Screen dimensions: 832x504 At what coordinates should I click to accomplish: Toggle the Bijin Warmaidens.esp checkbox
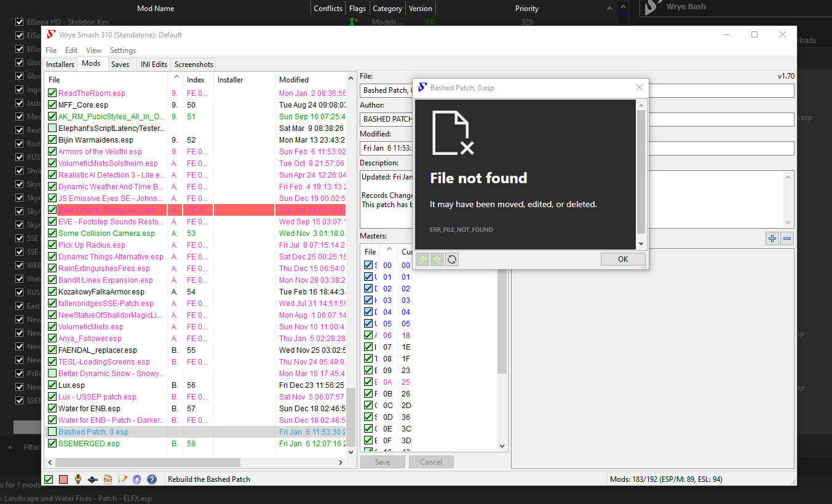pos(52,140)
